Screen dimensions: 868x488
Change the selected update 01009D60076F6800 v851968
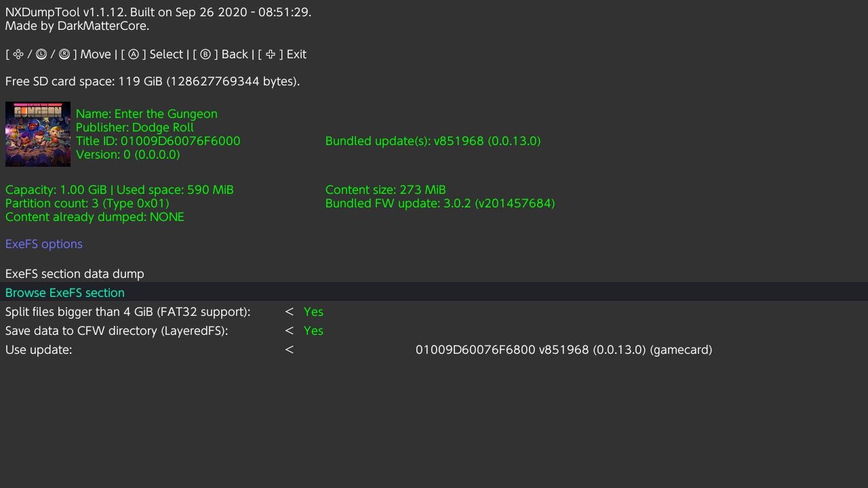[564, 350]
